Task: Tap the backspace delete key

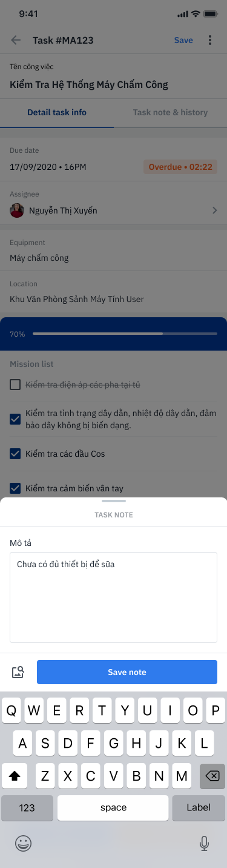Action: click(212, 775)
